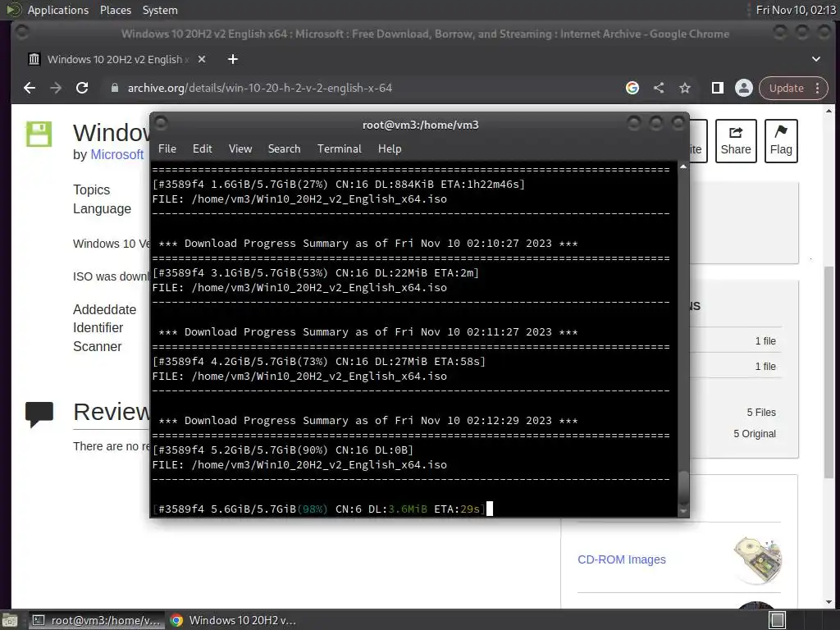840x630 pixels.
Task: Click the 98% download progress line
Action: click(x=319, y=509)
